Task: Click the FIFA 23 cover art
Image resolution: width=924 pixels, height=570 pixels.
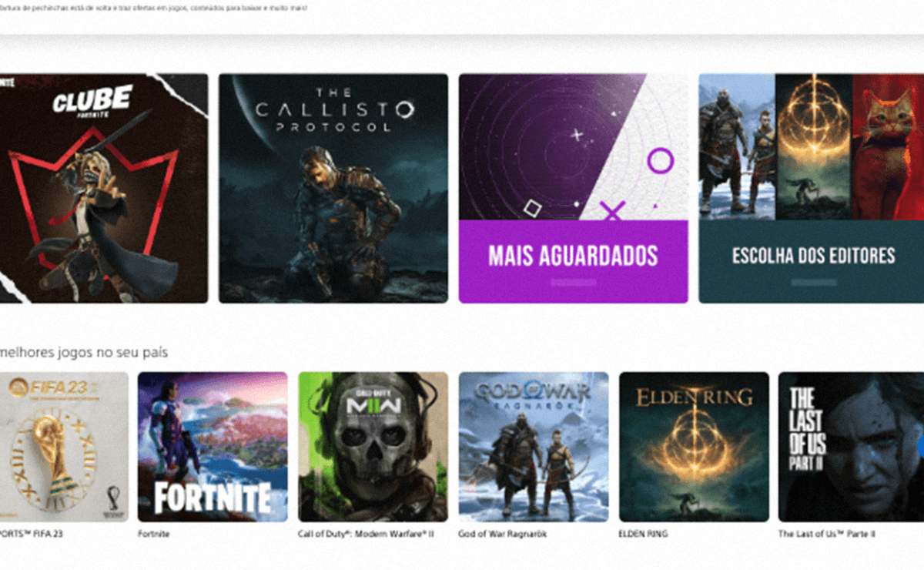Action: 63,447
